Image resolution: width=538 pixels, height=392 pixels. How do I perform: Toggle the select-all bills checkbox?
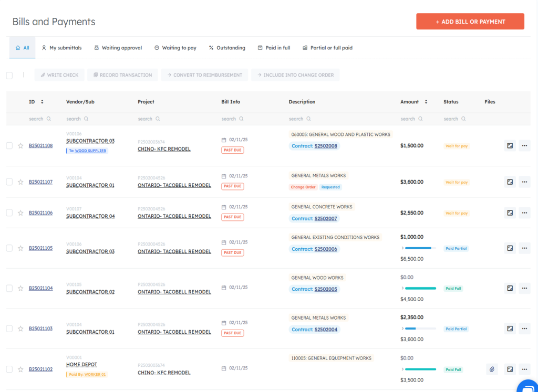click(9, 75)
